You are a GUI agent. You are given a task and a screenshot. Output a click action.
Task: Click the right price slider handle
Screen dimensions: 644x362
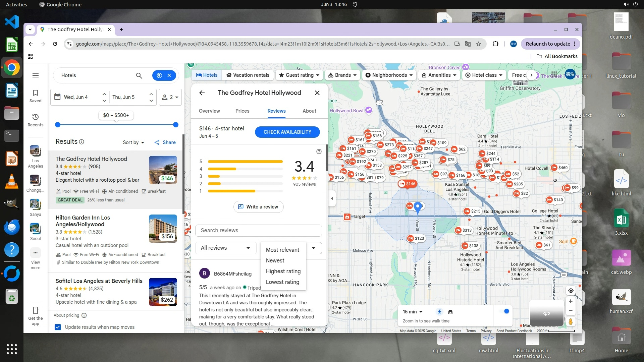click(175, 125)
